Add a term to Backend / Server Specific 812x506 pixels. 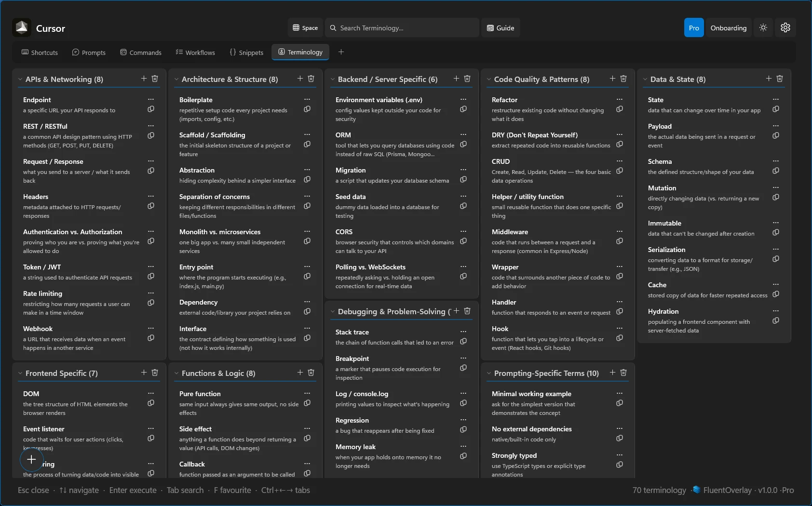click(x=456, y=78)
